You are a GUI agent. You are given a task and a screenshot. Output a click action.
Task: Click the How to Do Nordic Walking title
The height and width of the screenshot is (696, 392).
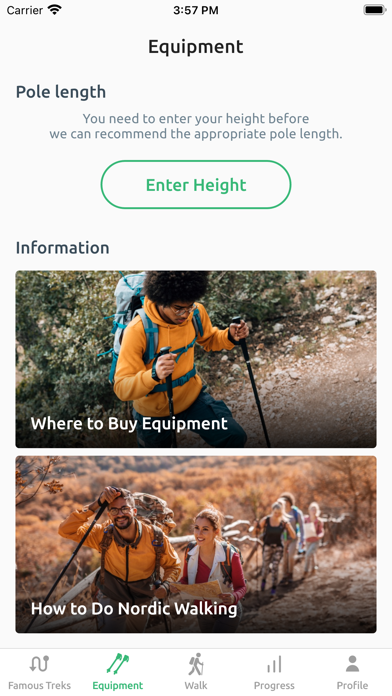pos(134,609)
